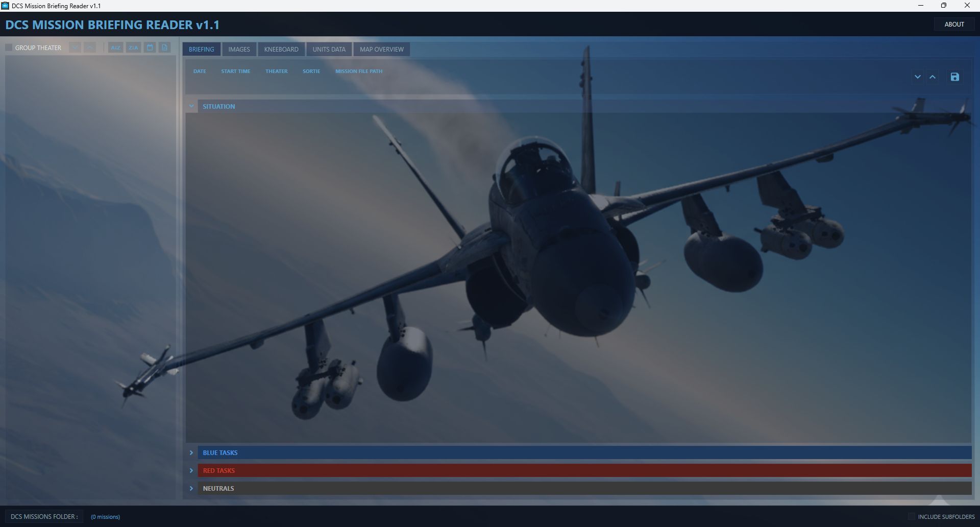Select the UNITS DATA tab label
The image size is (980, 527).
point(329,49)
